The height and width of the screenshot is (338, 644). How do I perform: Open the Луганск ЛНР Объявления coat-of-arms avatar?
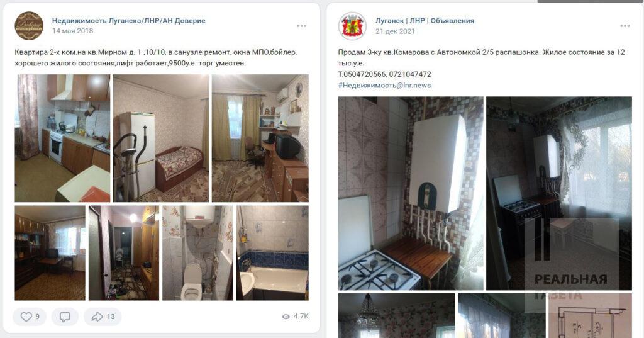coord(352,26)
